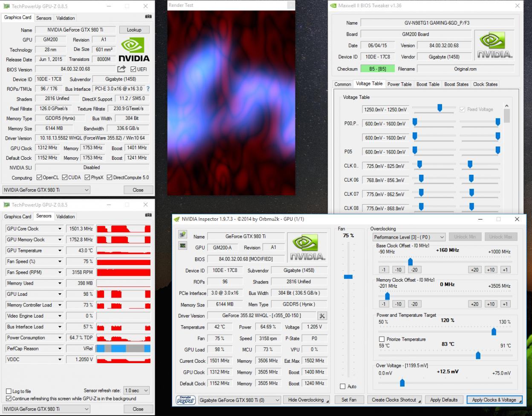
Task: Click the Lookup button in GPU-Z
Action: click(134, 30)
